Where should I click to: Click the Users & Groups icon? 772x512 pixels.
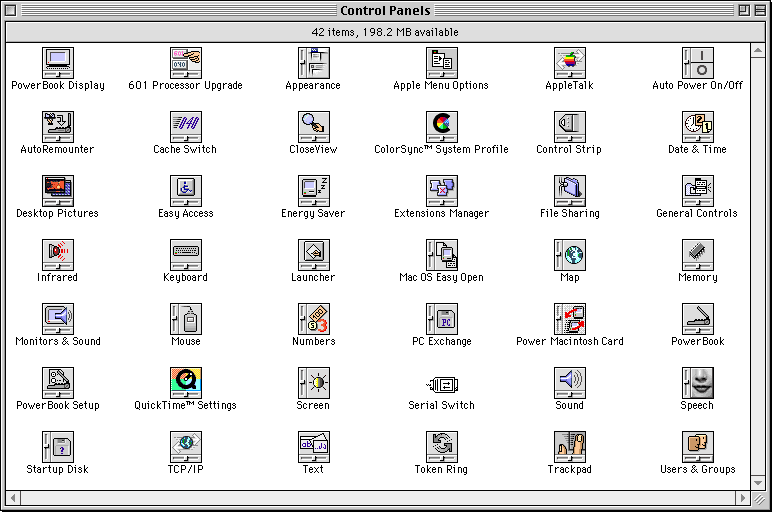click(x=697, y=447)
